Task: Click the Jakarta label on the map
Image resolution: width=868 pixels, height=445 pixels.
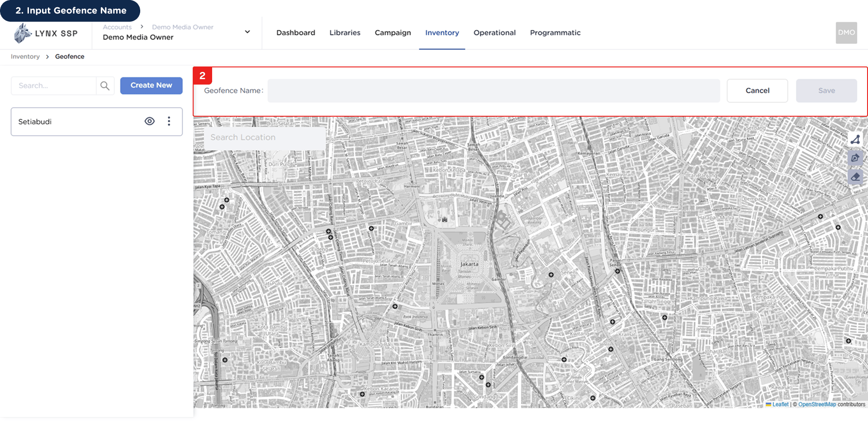Action: [469, 264]
